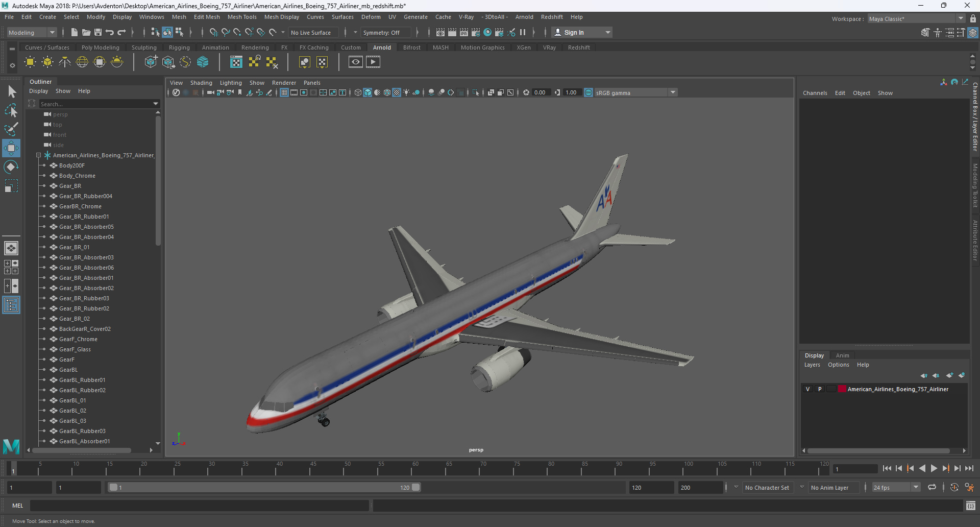
Task: Toggle view transform sRGB gamma icon
Action: click(589, 92)
